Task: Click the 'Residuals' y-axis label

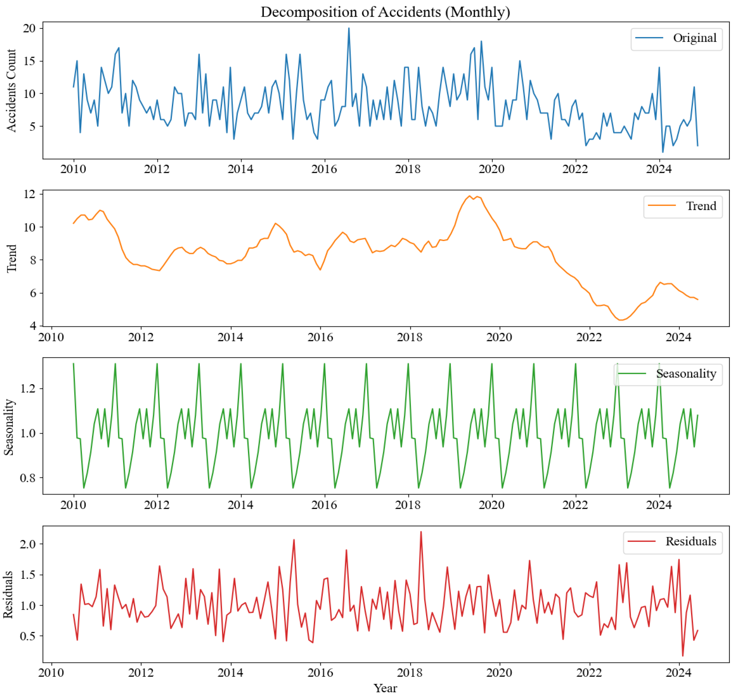Action: (x=8, y=594)
